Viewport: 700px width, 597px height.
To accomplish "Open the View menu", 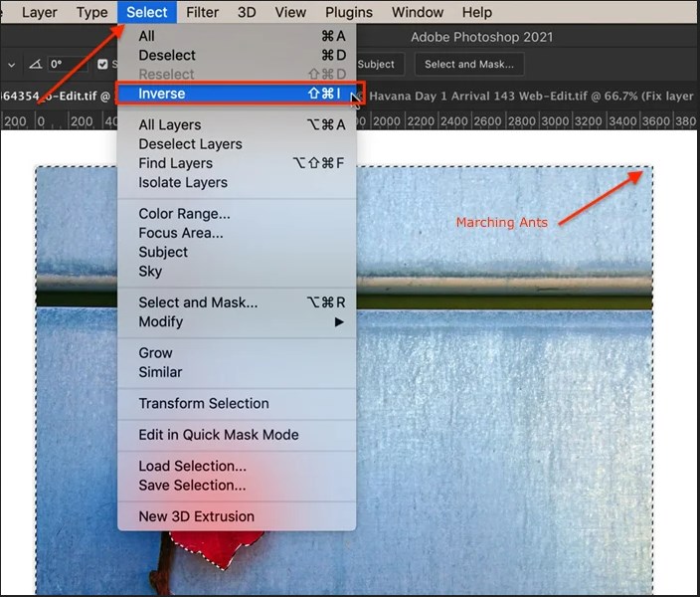I will click(290, 12).
